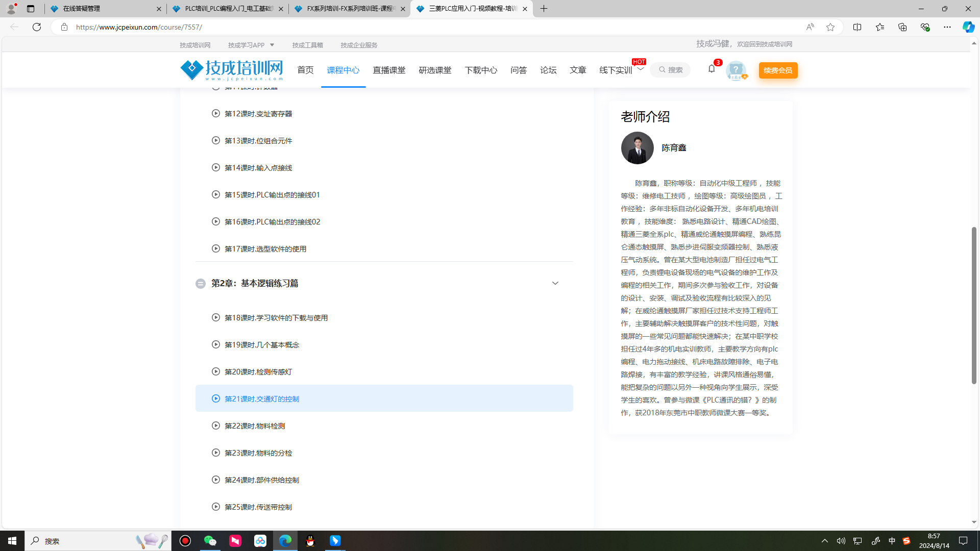Open the browser split screen icon
Screen dimensions: 980x551
[857, 27]
